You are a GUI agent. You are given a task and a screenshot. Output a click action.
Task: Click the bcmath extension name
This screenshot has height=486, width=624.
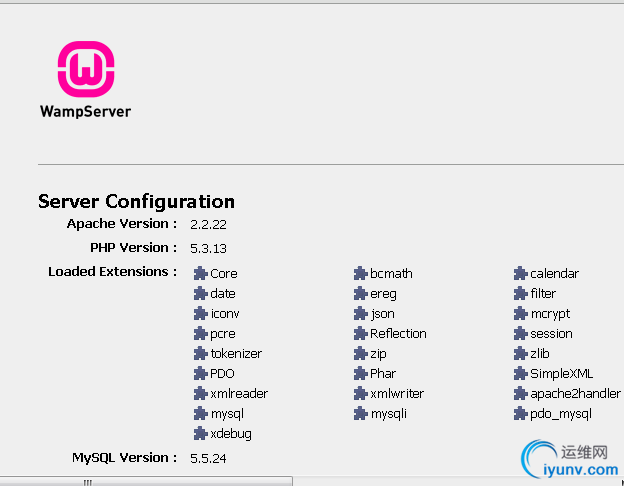click(x=391, y=273)
